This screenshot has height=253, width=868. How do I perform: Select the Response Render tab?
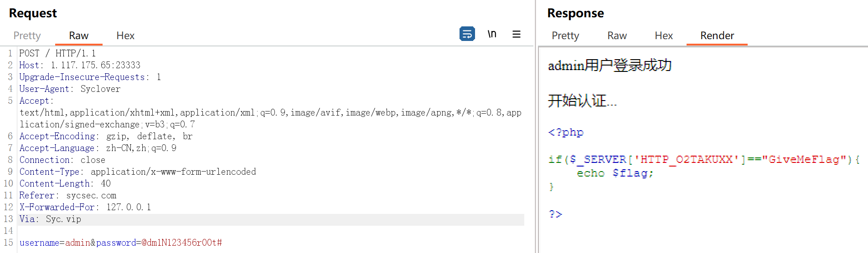717,35
